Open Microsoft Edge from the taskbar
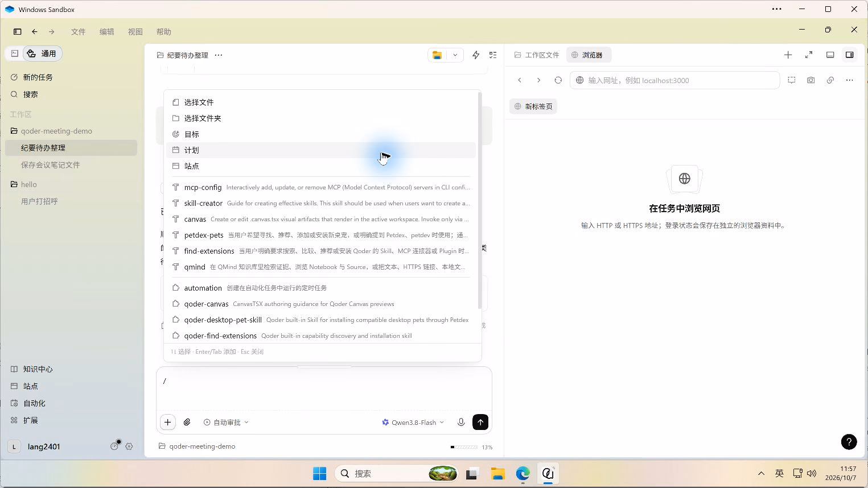 coord(523,473)
